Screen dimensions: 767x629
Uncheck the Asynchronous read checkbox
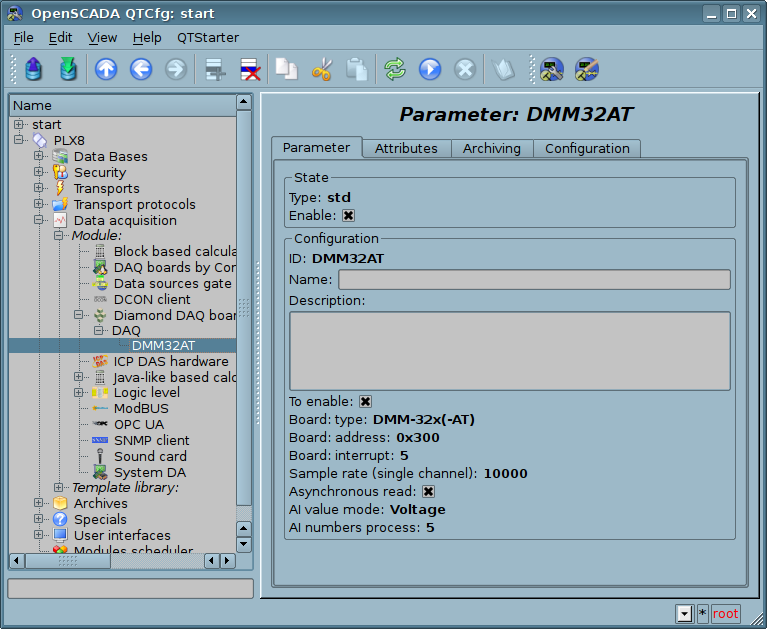428,491
